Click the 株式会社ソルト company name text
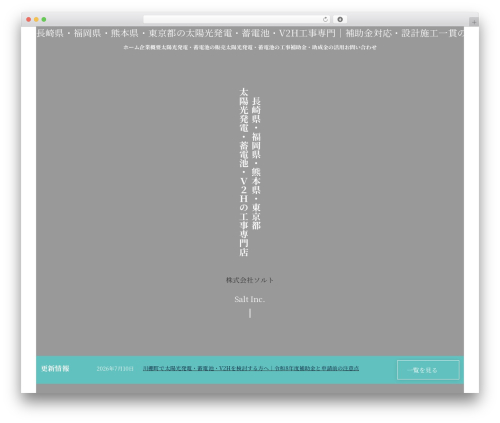500x423 pixels. click(250, 280)
